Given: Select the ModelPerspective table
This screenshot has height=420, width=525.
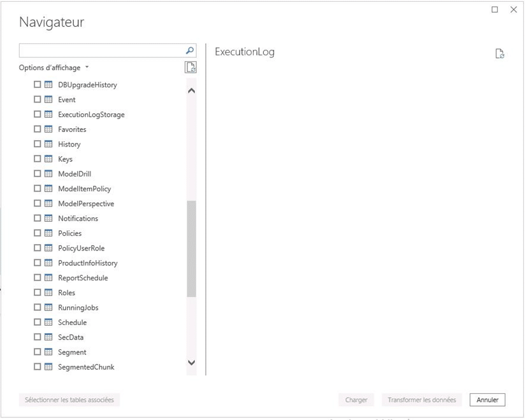Looking at the screenshot, I should (x=85, y=203).
